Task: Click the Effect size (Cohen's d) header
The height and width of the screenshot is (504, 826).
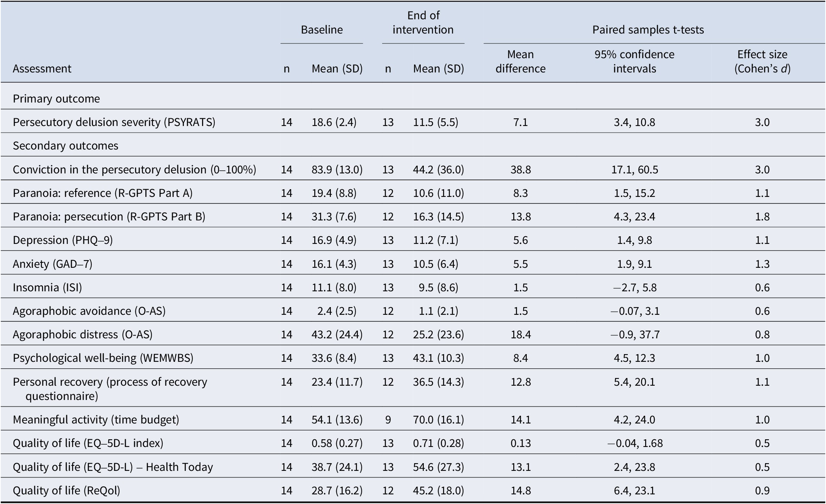Action: [762, 61]
